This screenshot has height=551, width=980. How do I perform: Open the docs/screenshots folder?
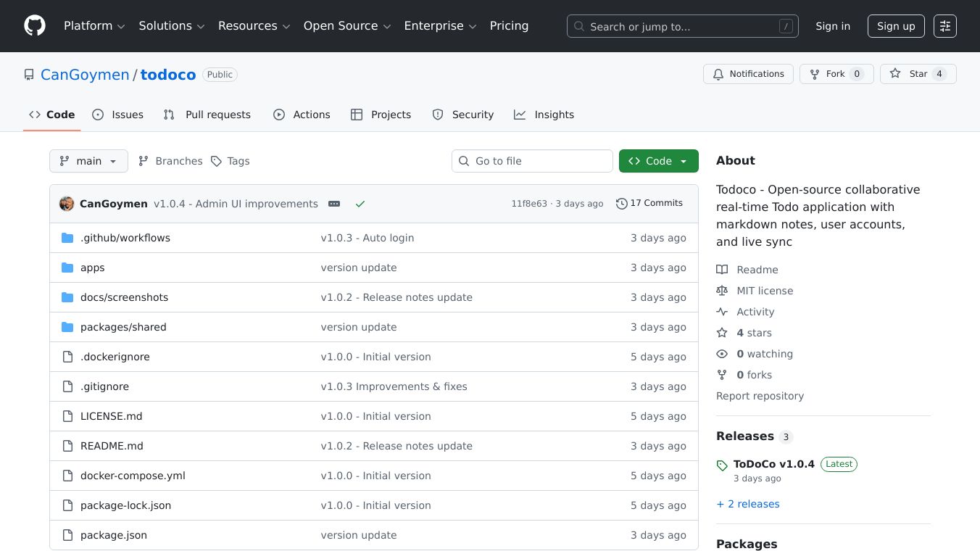(x=124, y=297)
